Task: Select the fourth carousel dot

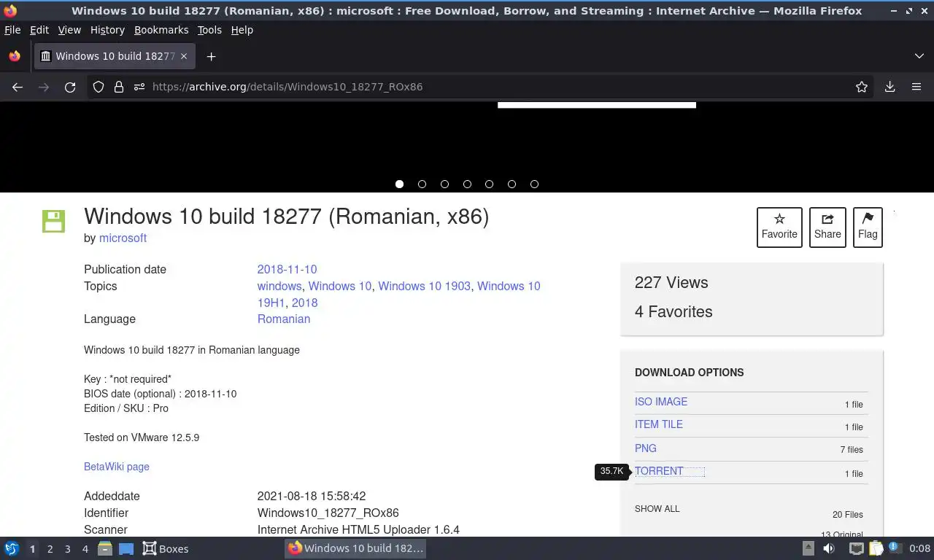Action: [467, 184]
